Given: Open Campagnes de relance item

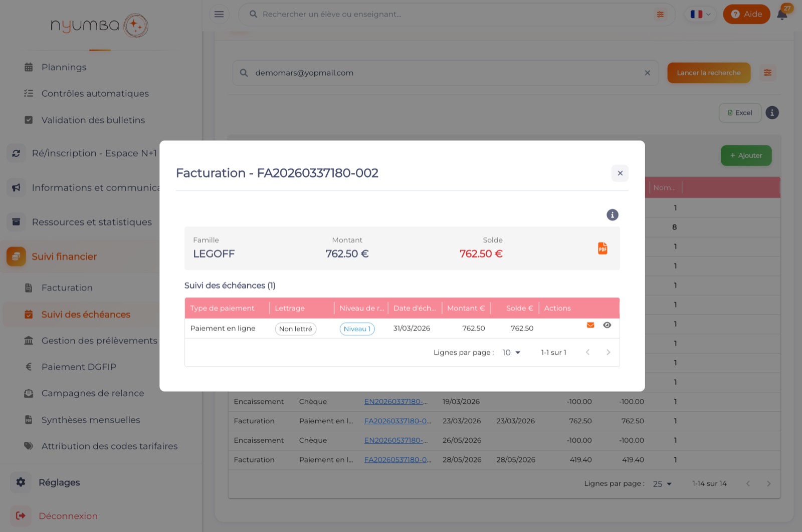Looking at the screenshot, I should coord(93,394).
